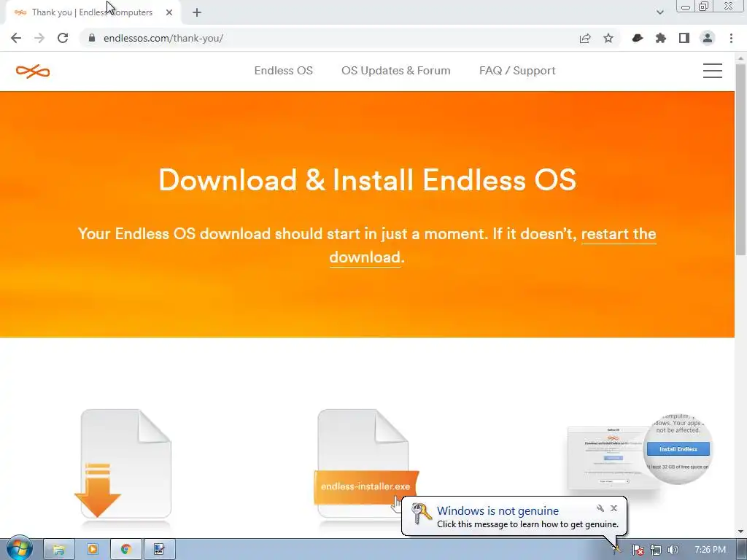Reload the current page
747x560 pixels.
pyautogui.click(x=63, y=38)
